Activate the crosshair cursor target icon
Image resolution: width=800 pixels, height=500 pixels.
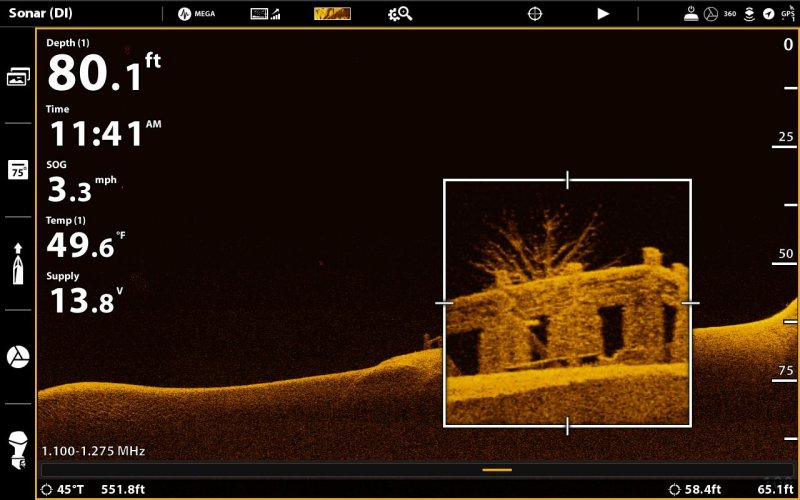535,14
